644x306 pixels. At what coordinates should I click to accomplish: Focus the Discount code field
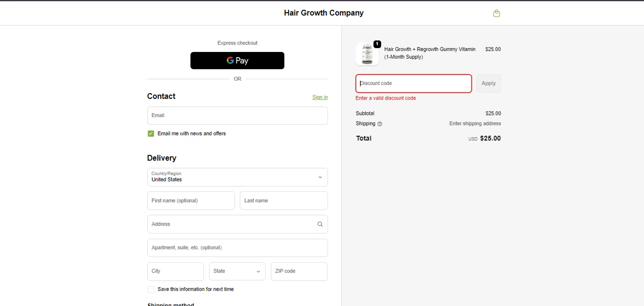pos(414,83)
